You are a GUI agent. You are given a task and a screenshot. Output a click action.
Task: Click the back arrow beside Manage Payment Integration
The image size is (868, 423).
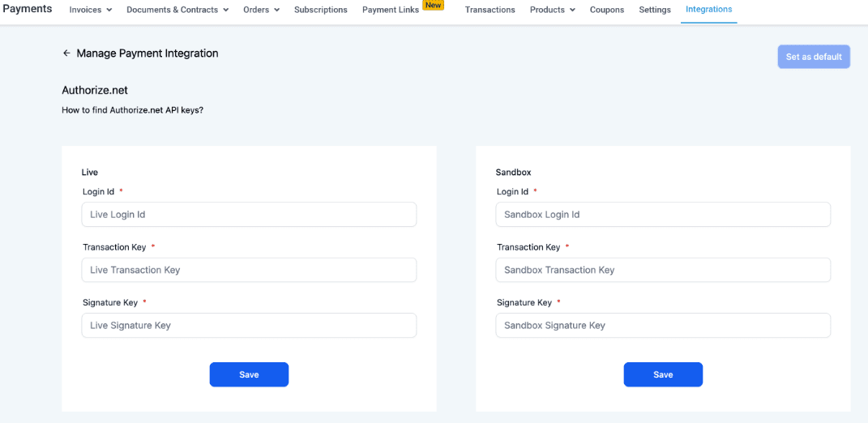(x=66, y=53)
